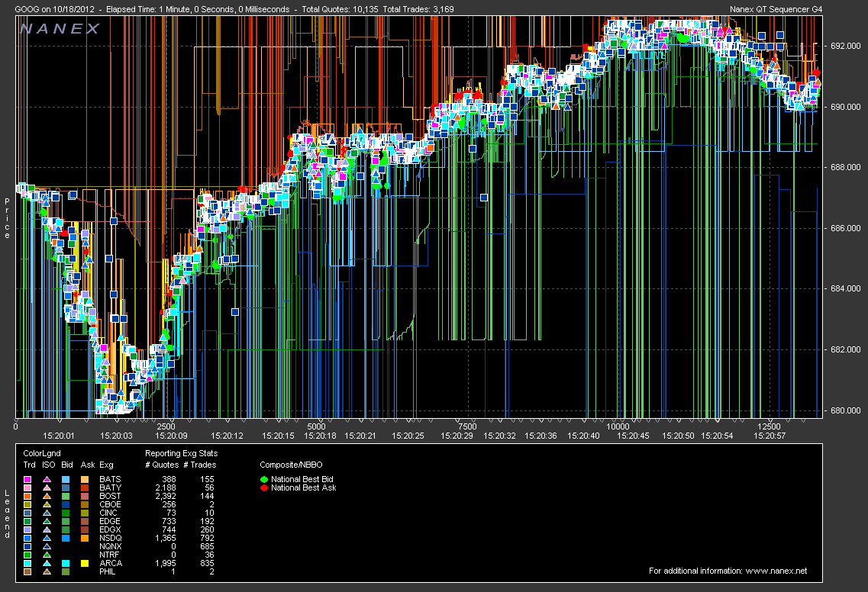868x592 pixels.
Task: Click the 15:20:03 time axis label
Action: [x=116, y=436]
